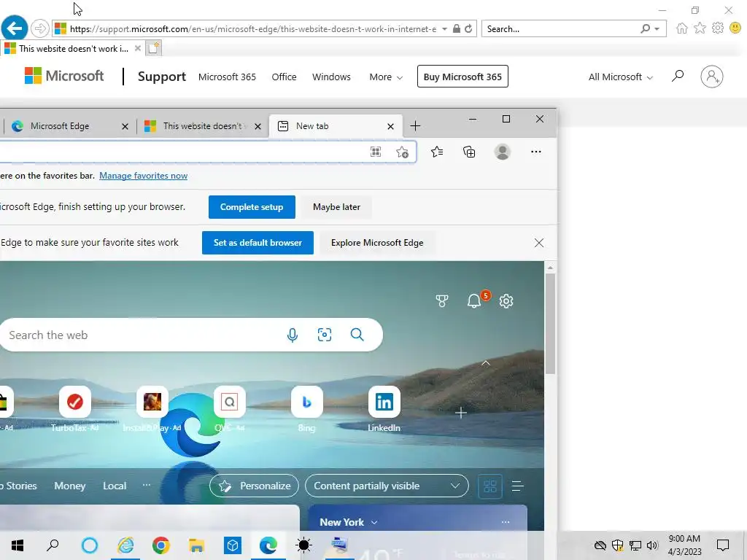Dismiss the default browser banner
Viewport: 747px width, 560px height.
tap(539, 243)
